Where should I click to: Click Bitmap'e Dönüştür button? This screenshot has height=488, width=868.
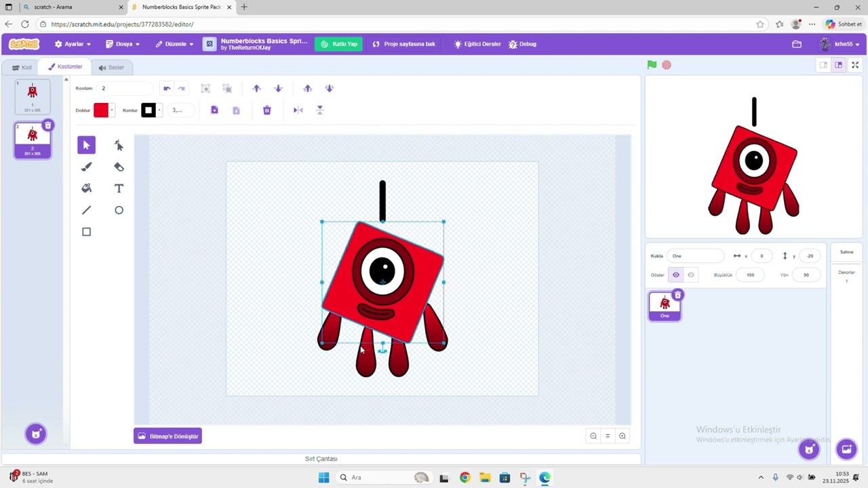click(167, 436)
